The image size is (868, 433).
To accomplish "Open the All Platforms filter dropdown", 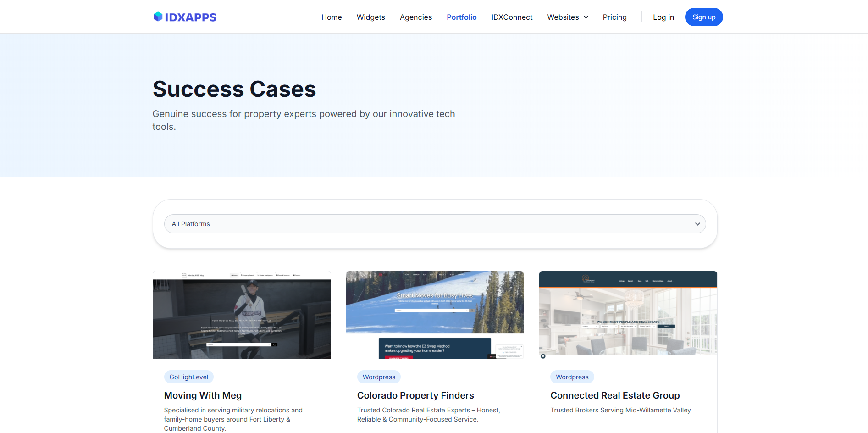I will pos(435,224).
